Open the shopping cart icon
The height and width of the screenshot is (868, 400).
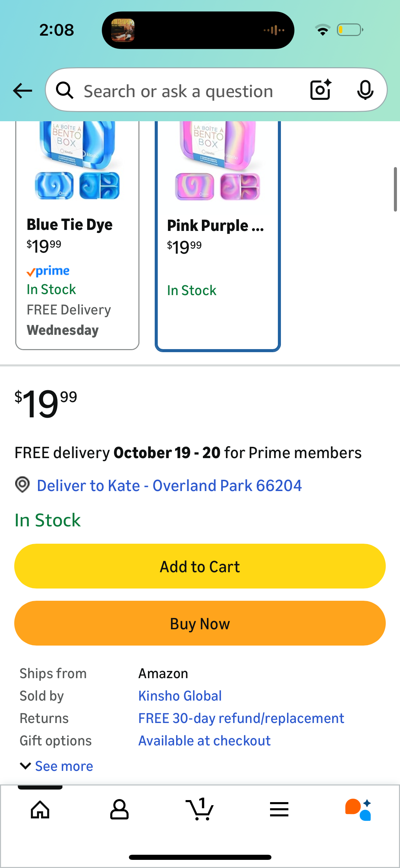[x=200, y=810]
